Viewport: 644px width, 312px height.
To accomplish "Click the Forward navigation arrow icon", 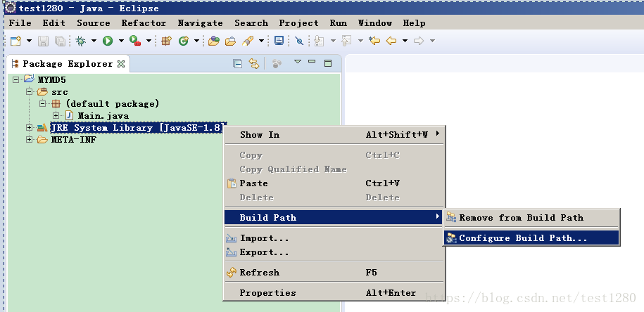I will pos(419,41).
